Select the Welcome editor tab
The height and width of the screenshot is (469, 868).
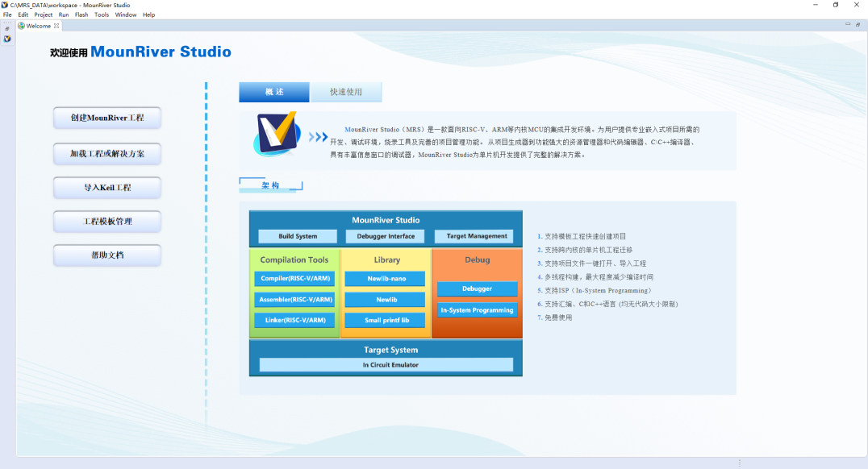coord(38,26)
